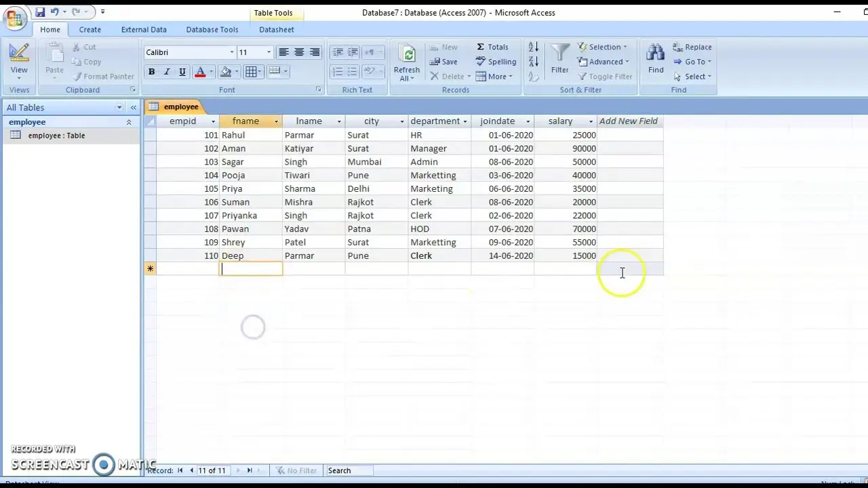Image resolution: width=868 pixels, height=488 pixels.
Task: Click the Refresh All icon
Action: pos(407,55)
